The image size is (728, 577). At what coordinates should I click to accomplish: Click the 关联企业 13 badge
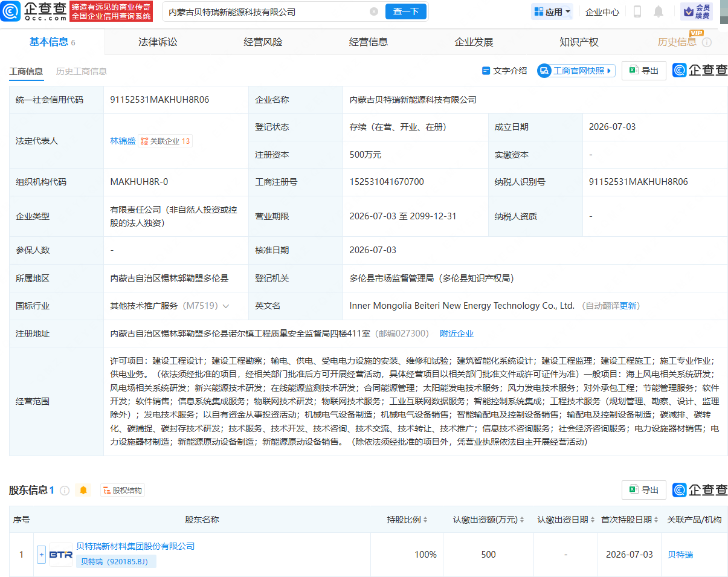[165, 141]
